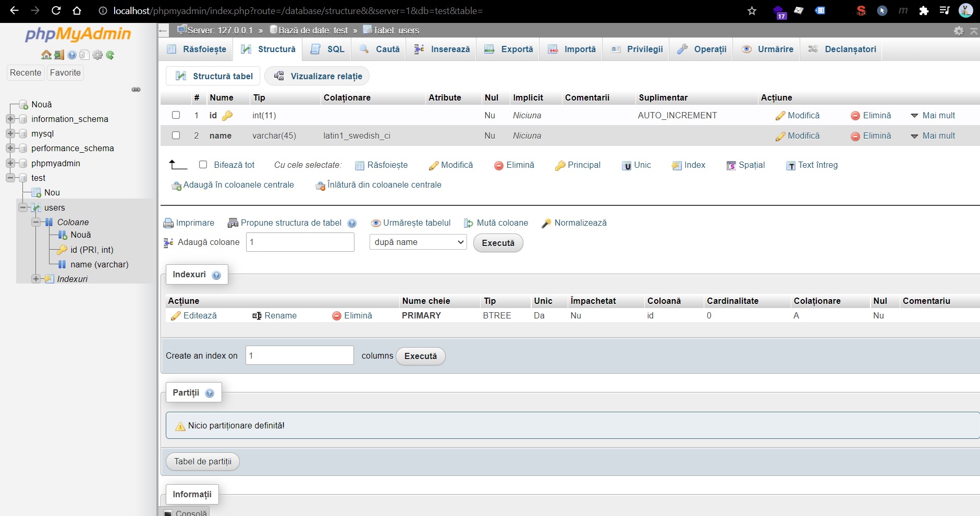Open the Privilegii tab
980x516 pixels.
(636, 49)
